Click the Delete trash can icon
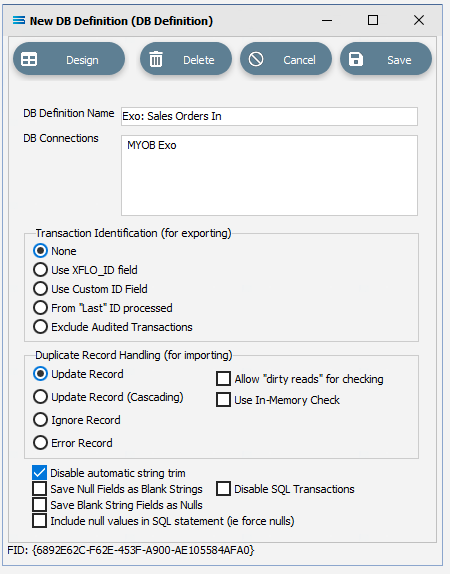Screen dimensions: 450x574 [156, 59]
